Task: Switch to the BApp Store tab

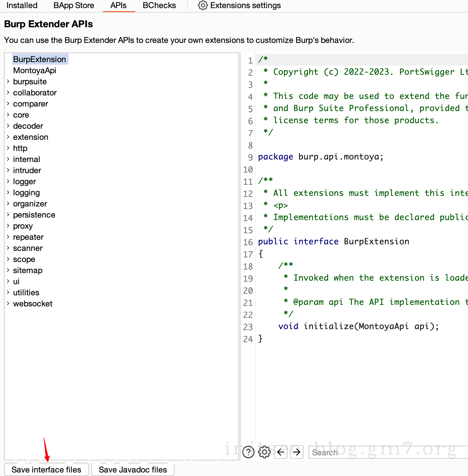Action: (x=74, y=5)
